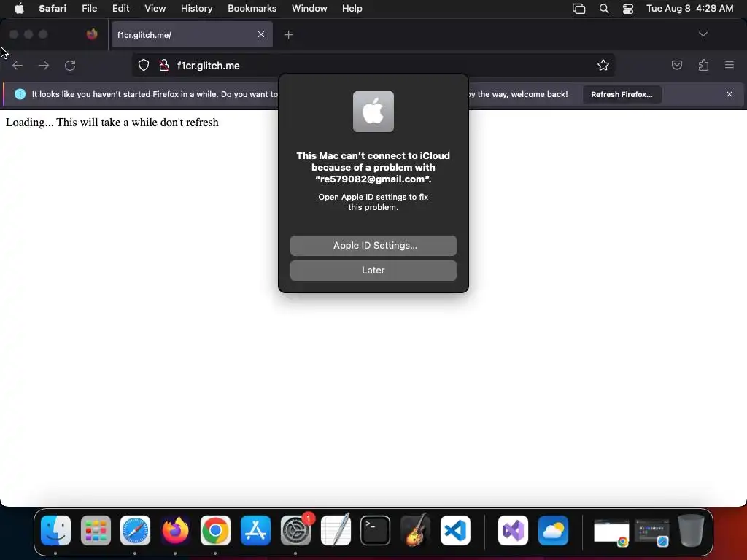Open GarageBand from the Dock
The height and width of the screenshot is (560, 747).
(415, 530)
